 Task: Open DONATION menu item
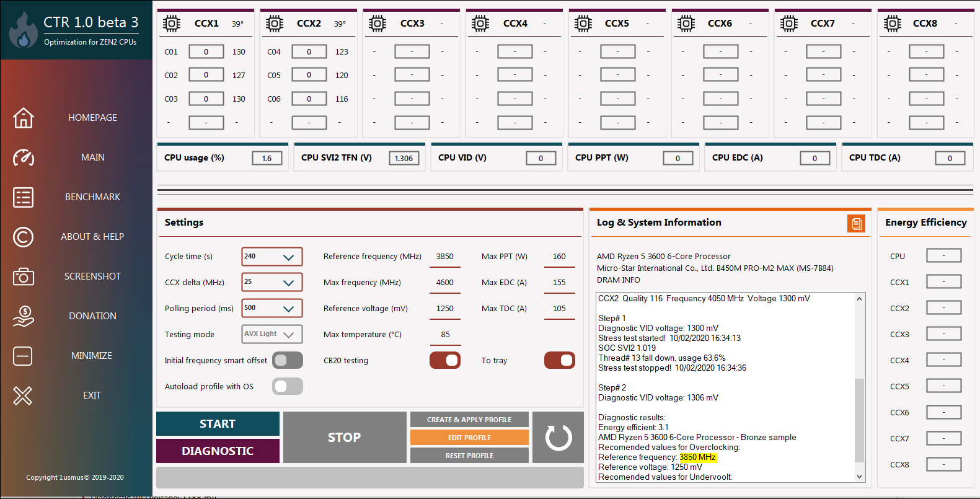tap(93, 316)
